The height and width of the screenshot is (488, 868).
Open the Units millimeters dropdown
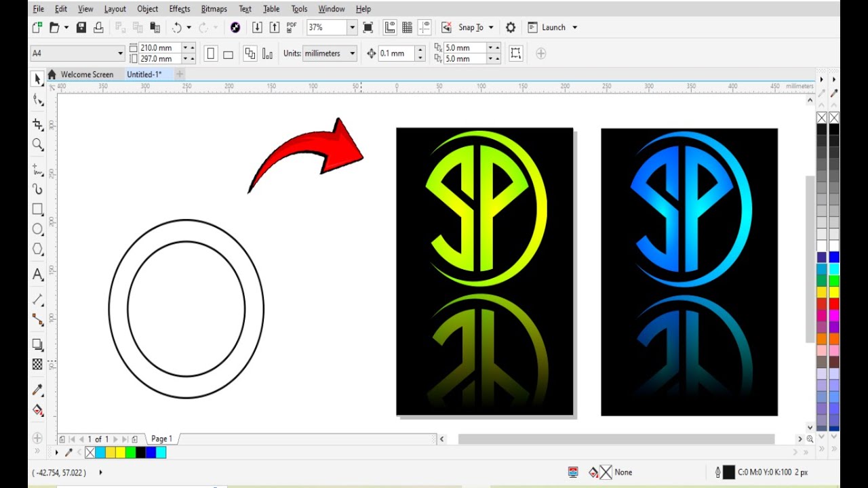352,54
